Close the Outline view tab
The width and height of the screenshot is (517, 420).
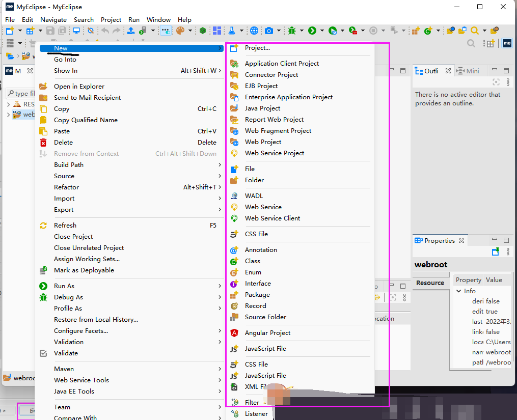(x=448, y=71)
